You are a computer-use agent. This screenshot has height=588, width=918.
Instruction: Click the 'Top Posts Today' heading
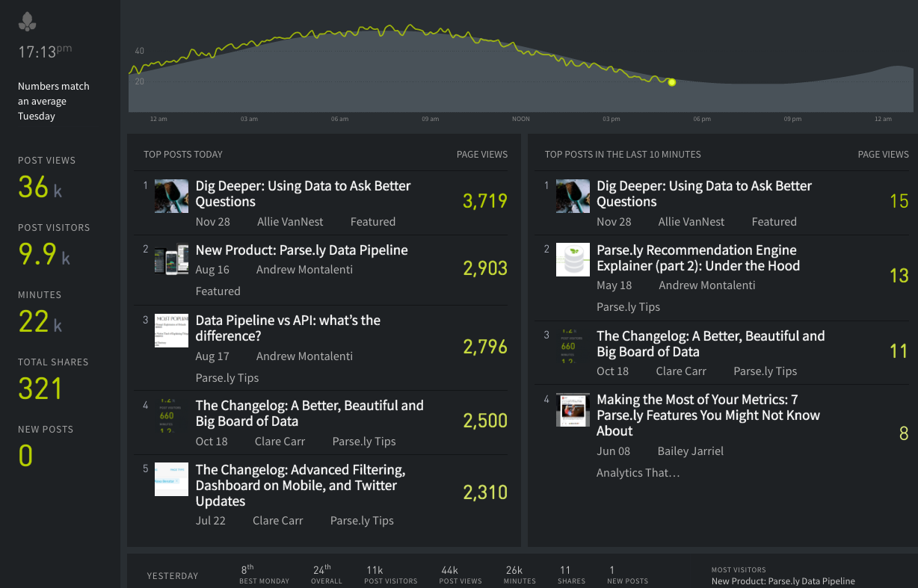[183, 155]
